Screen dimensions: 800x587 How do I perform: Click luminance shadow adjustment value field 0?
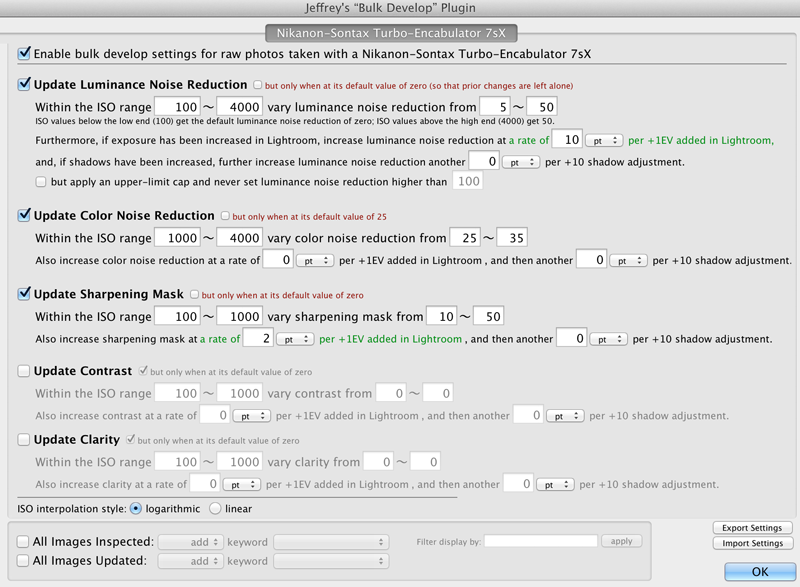(x=484, y=161)
